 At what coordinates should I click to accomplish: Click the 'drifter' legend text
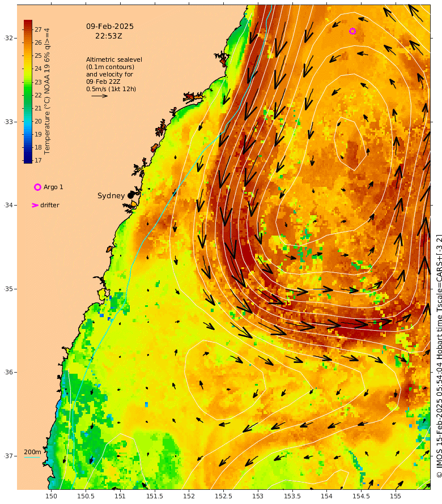(50, 205)
